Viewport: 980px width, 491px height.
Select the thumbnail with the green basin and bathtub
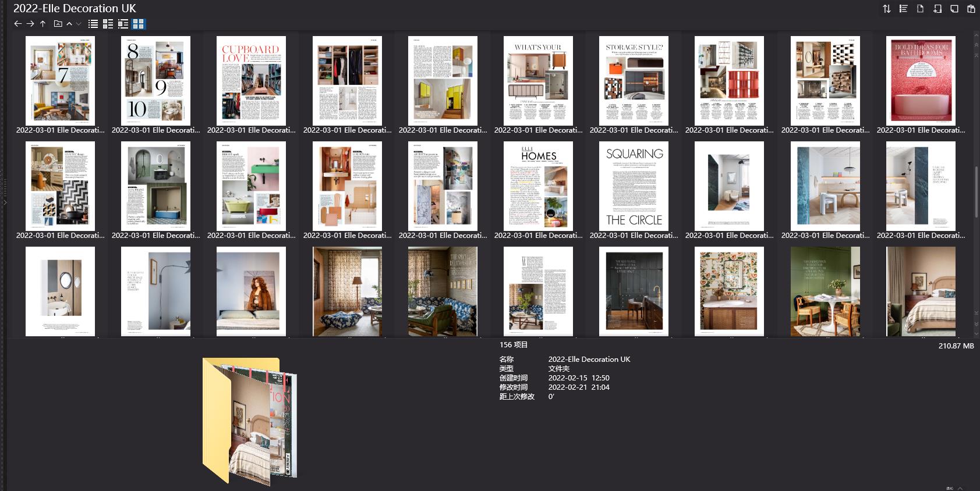pos(251,186)
